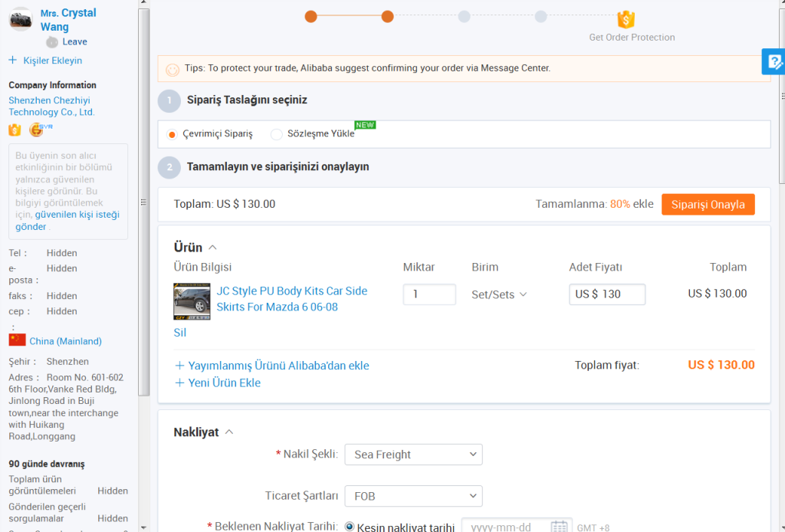Select Kesin nakliyat tarihi radio button
Viewport: 785px width, 532px height.
click(x=350, y=527)
